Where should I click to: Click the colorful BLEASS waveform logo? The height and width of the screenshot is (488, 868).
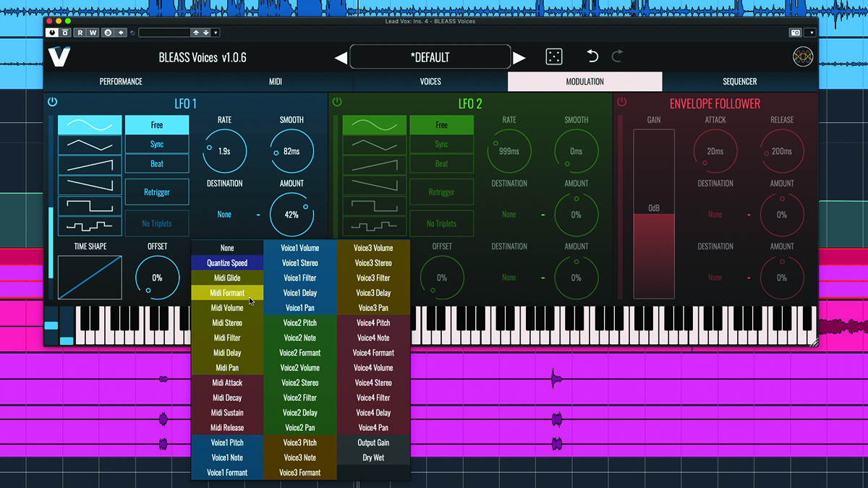tap(803, 57)
